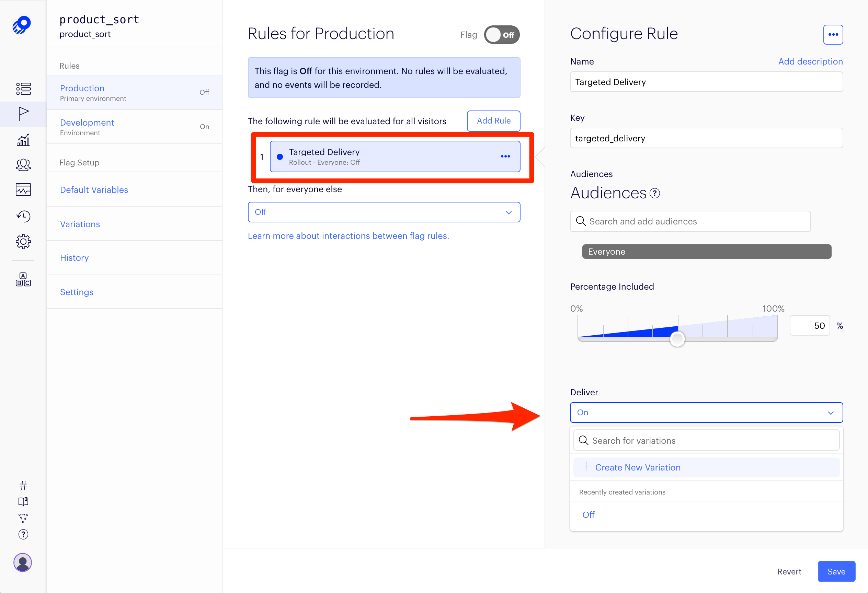Choose Create New Variation option
868x593 pixels.
point(637,467)
